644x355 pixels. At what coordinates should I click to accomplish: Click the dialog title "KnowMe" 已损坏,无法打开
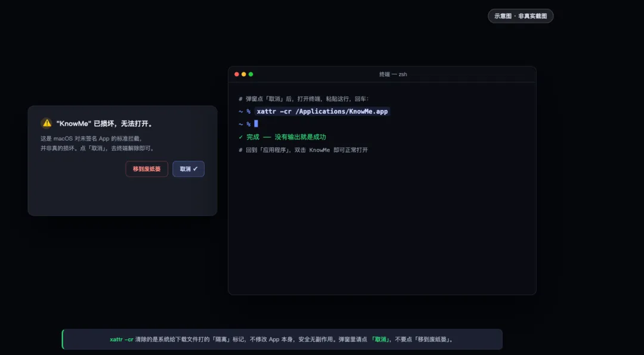coord(104,123)
